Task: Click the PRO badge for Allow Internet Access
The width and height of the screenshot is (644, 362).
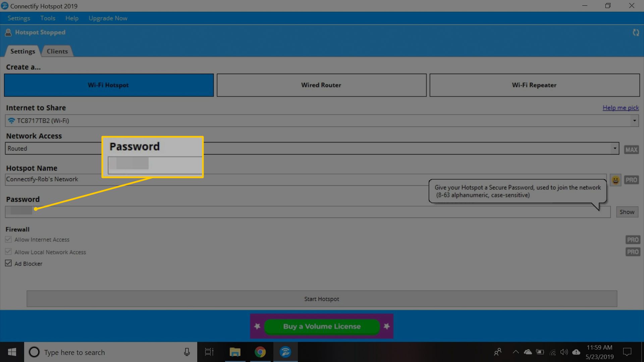Action: pos(633,240)
